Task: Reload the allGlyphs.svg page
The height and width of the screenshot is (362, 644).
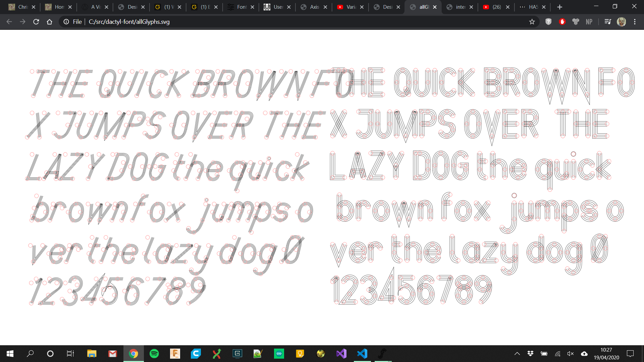Action: (36, 22)
